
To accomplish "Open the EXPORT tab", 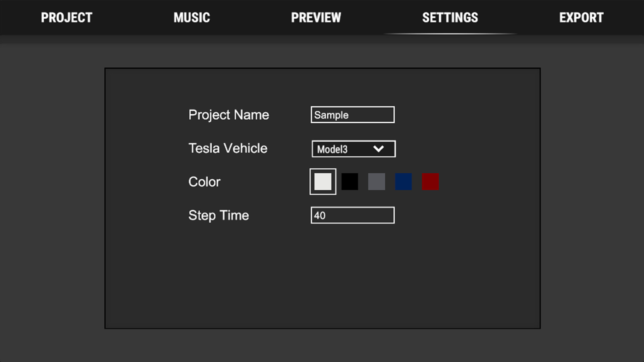I will [x=582, y=17].
